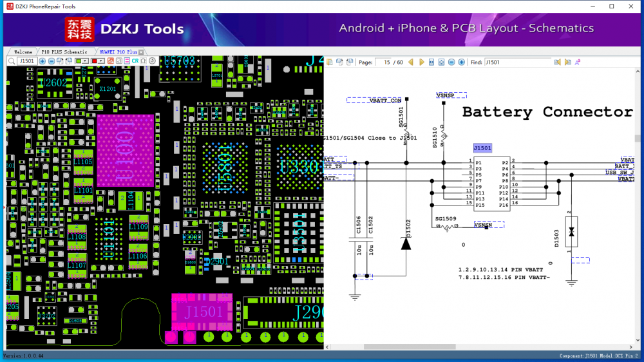644x362 pixels.
Task: Go to next page in schematic viewer
Action: click(x=421, y=62)
